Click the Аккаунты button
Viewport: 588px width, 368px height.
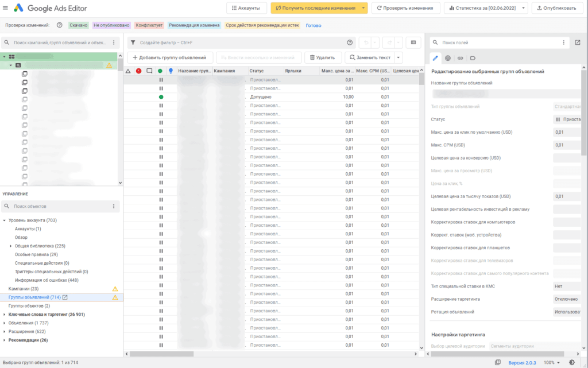point(246,8)
